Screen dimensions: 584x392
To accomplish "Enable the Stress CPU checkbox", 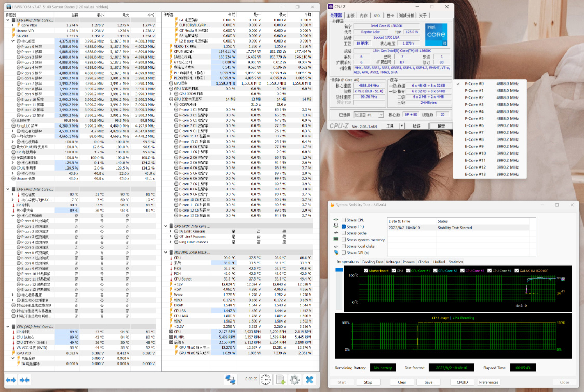I will coord(344,220).
